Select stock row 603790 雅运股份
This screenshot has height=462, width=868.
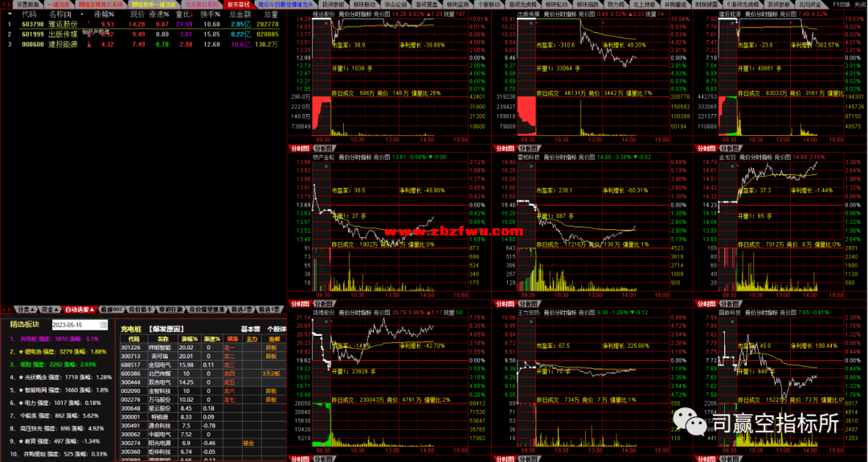[143, 24]
